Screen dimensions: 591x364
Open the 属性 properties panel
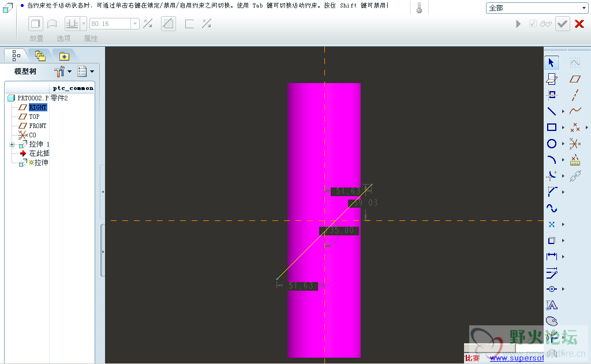click(91, 39)
